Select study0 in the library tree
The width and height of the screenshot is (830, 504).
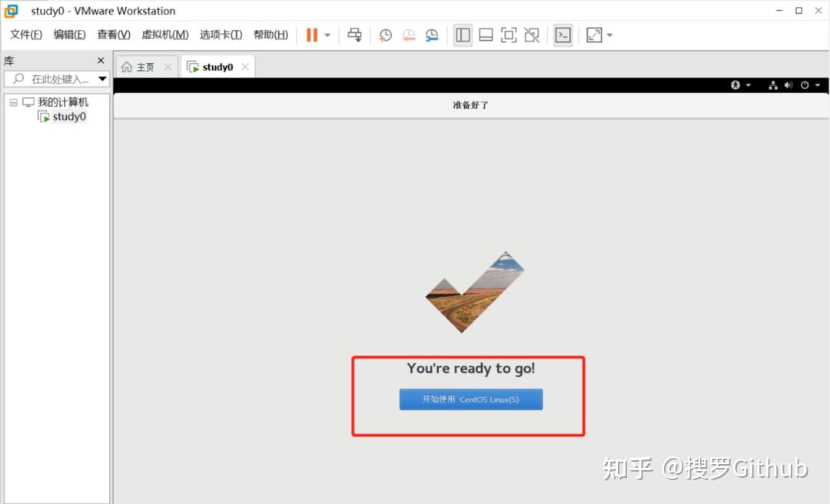[69, 117]
